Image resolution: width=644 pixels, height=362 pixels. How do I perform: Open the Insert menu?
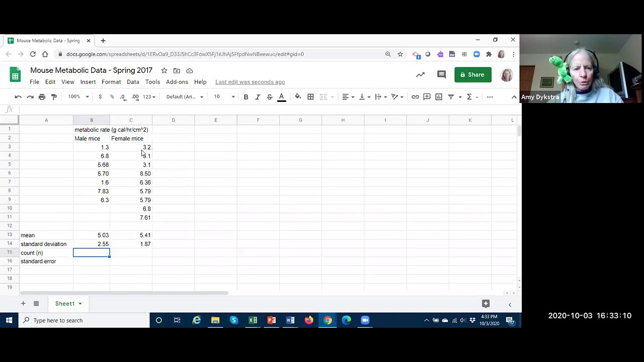88,82
